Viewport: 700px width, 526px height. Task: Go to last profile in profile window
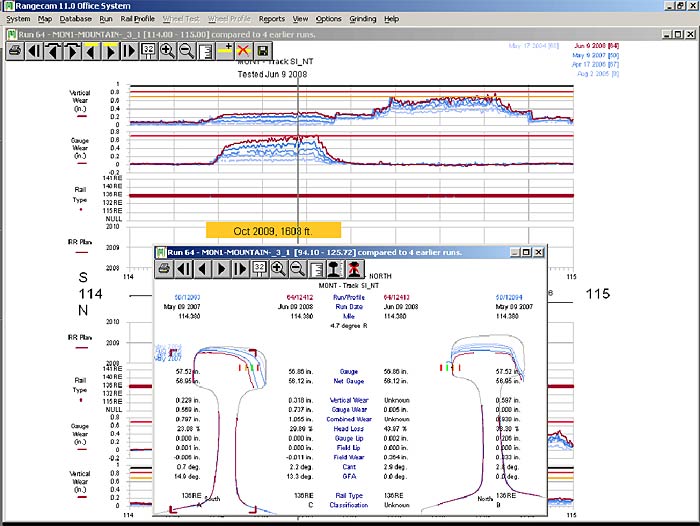click(x=240, y=269)
